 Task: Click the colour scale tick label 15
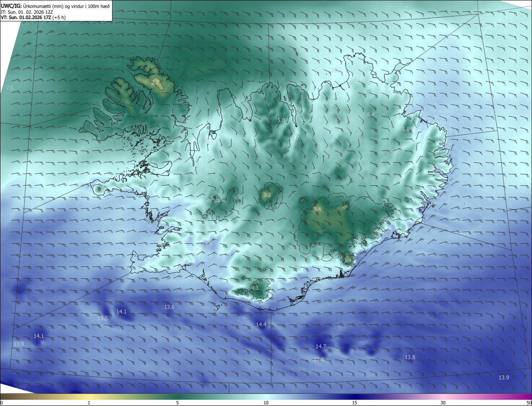coord(355,403)
